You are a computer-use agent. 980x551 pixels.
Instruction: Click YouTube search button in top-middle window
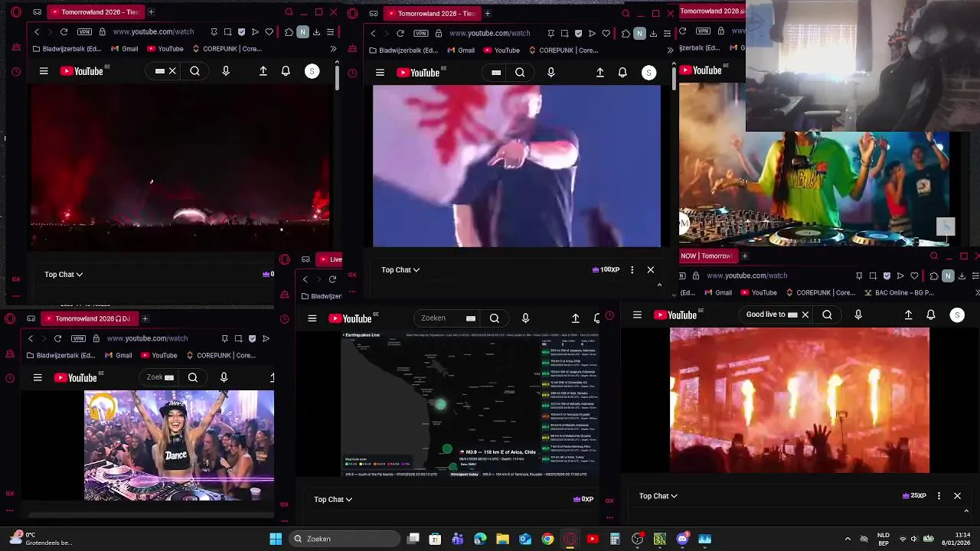(x=520, y=73)
